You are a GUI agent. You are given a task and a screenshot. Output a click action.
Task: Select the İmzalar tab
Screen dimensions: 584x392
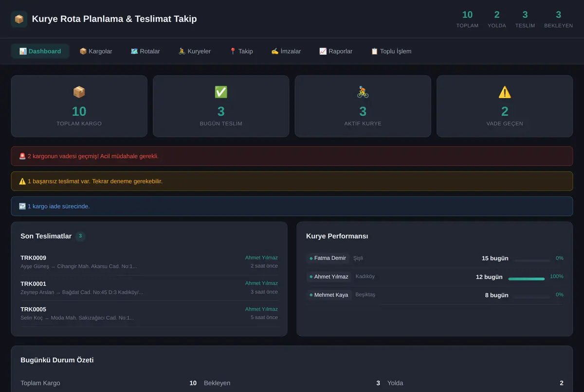click(x=286, y=51)
